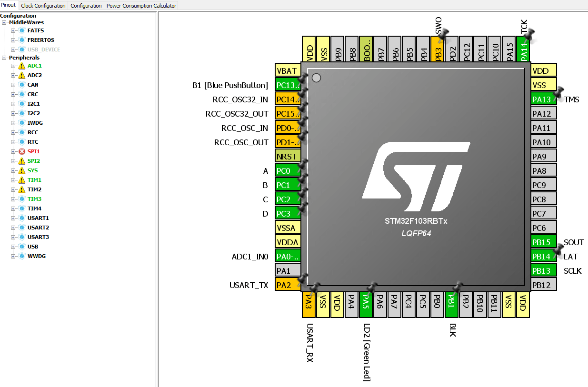Click pin PA3 USART_RX
This screenshot has height=387, width=588.
[x=309, y=305]
